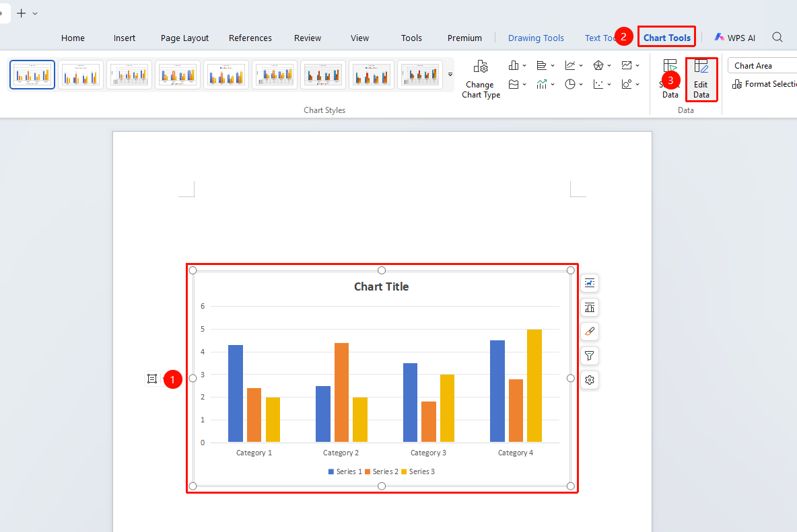This screenshot has width=797, height=532.
Task: Open the Page Layout tab
Action: coord(184,38)
